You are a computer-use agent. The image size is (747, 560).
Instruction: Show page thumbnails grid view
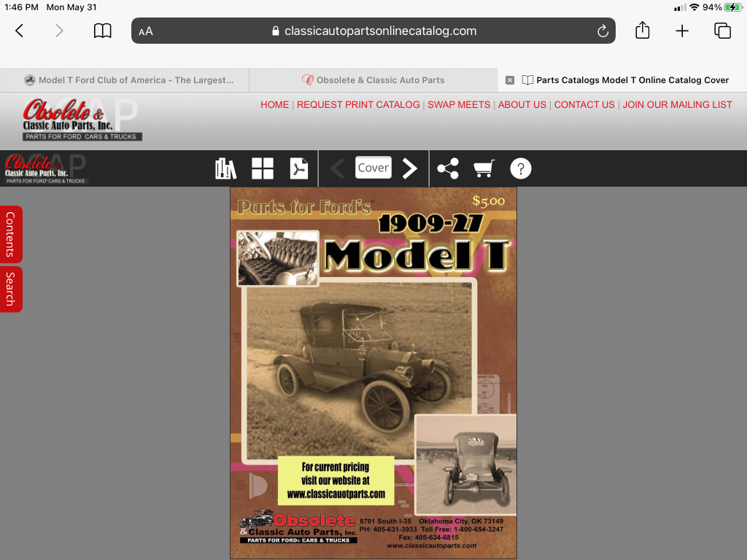[x=263, y=168]
